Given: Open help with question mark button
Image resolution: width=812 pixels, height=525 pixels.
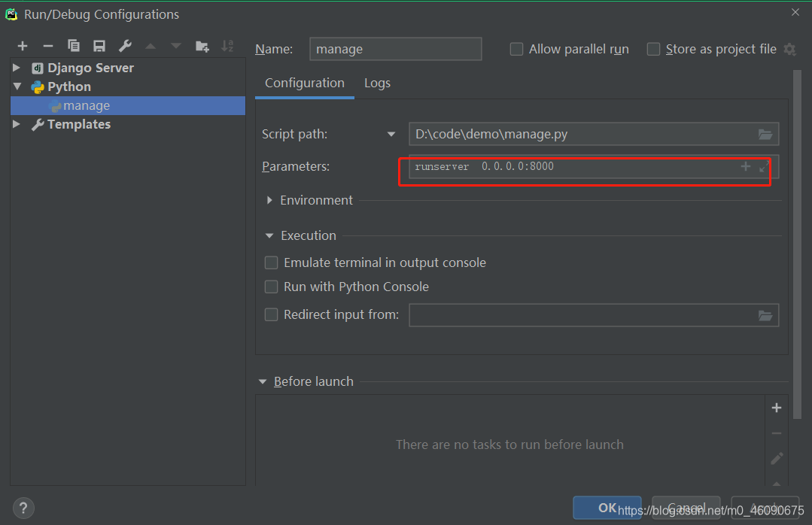Looking at the screenshot, I should tap(23, 508).
